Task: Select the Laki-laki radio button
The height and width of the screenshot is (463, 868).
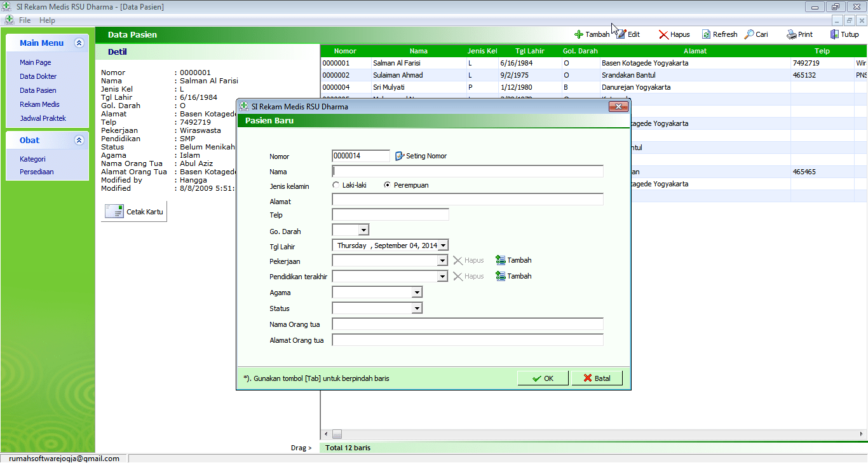Action: pos(336,185)
